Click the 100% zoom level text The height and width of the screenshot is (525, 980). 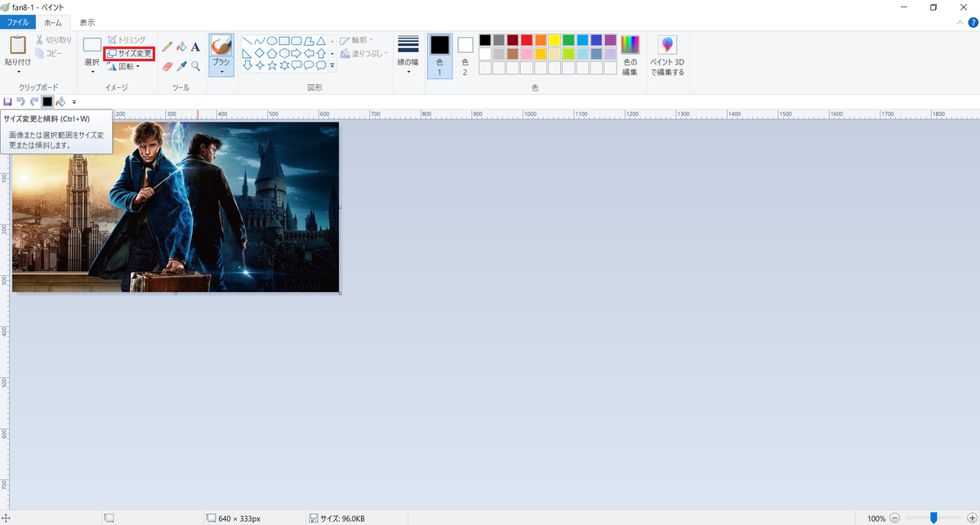[x=876, y=518]
